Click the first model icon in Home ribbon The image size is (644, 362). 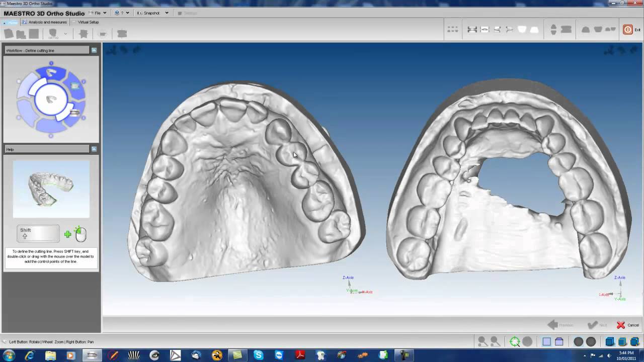[9, 34]
